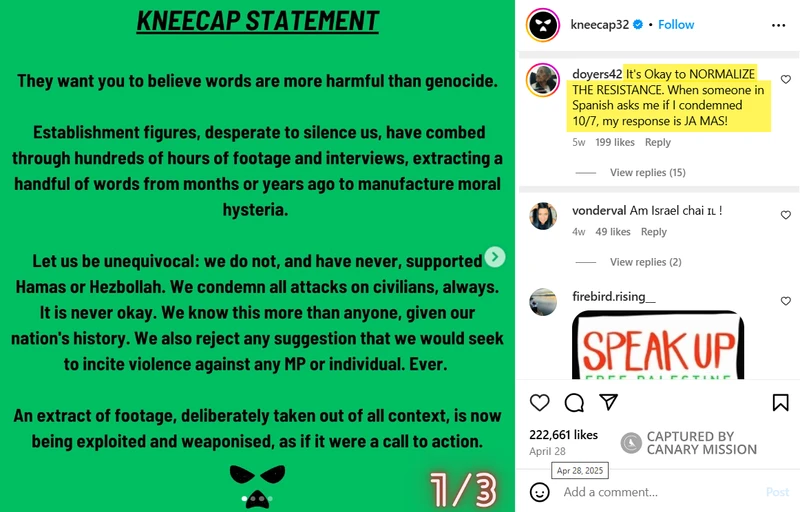Go to next slide arrow

click(495, 257)
